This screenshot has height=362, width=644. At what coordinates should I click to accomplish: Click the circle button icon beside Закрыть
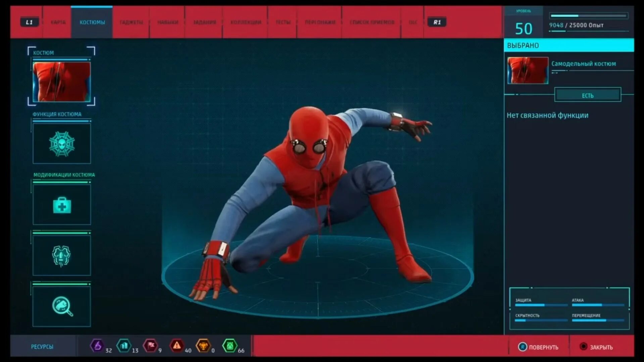coord(584,347)
